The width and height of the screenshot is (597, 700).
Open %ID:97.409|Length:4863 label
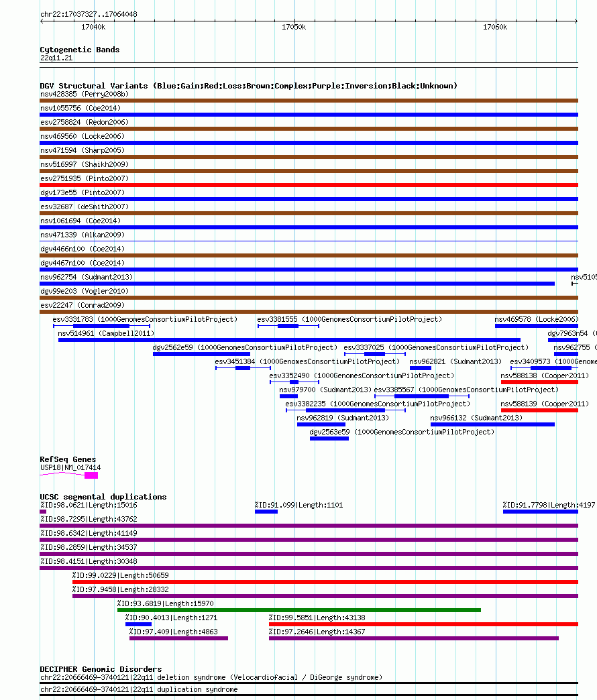(x=173, y=632)
